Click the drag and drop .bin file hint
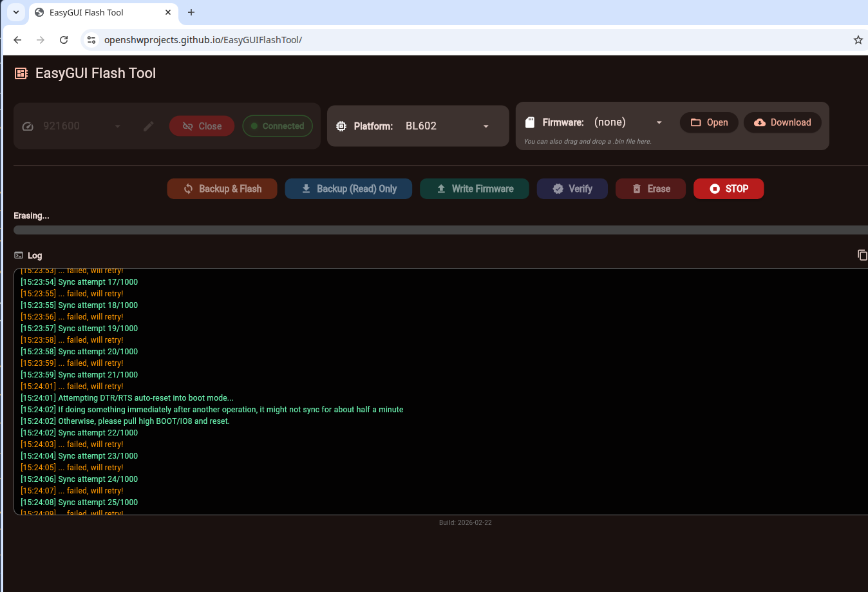Viewport: 868px width, 592px height. click(587, 142)
